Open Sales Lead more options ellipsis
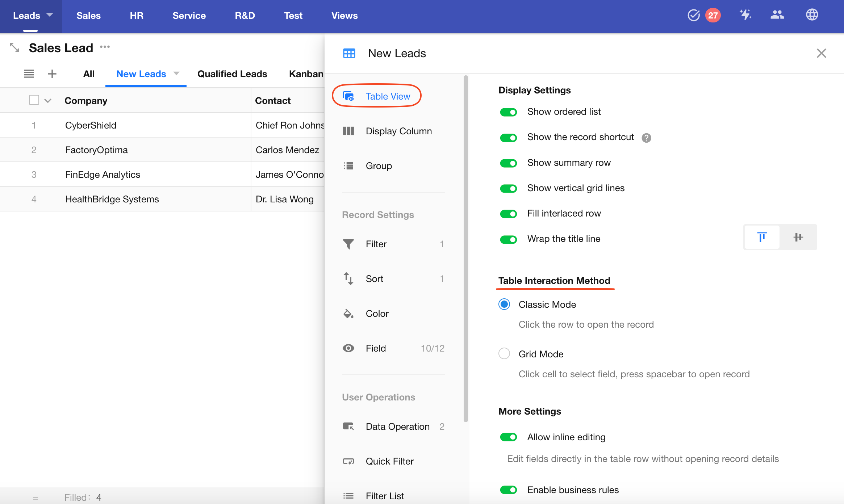This screenshot has height=504, width=844. pyautogui.click(x=105, y=47)
